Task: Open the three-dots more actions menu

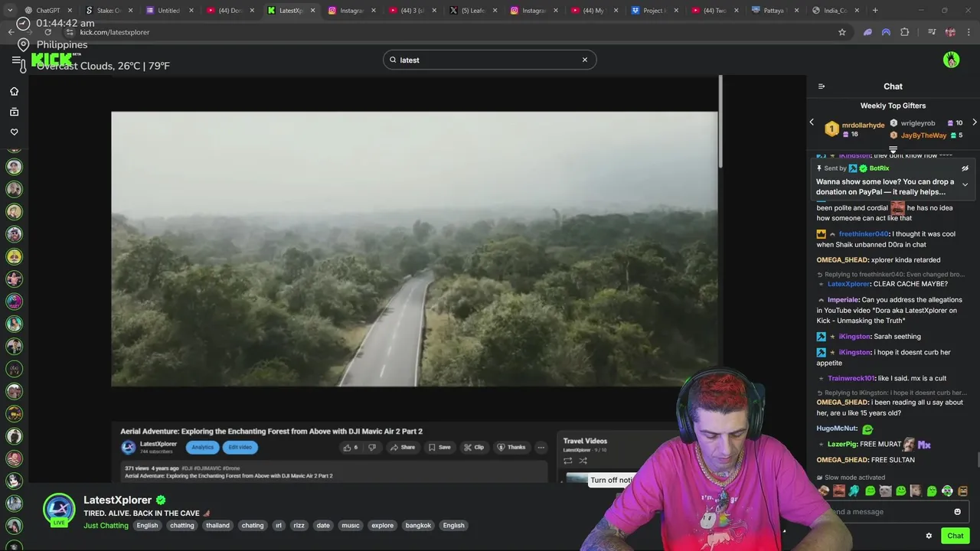Action: pyautogui.click(x=541, y=448)
